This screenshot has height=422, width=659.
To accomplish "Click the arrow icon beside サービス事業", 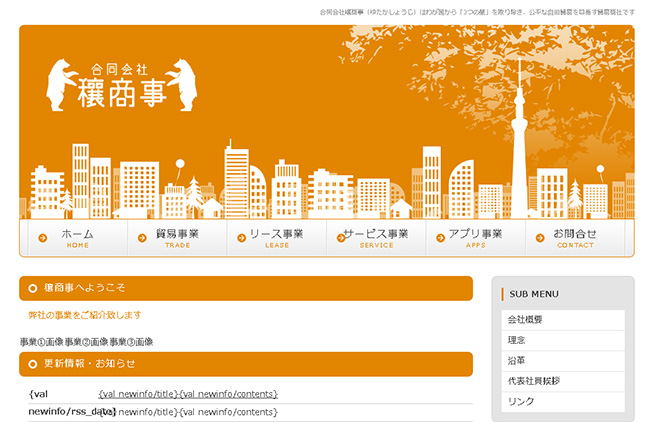I will pos(340,238).
